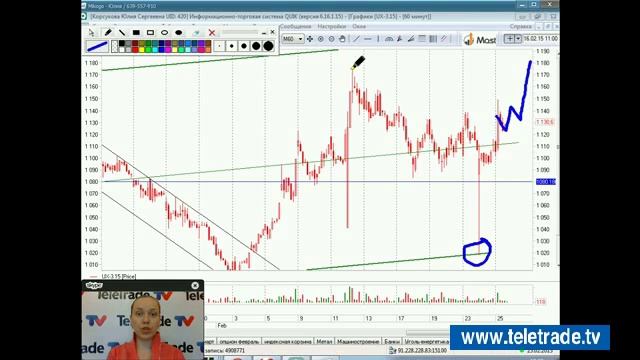Click the Записи: 4908771 status text
Viewport: 640px width, 360px height.
pyautogui.click(x=225, y=350)
